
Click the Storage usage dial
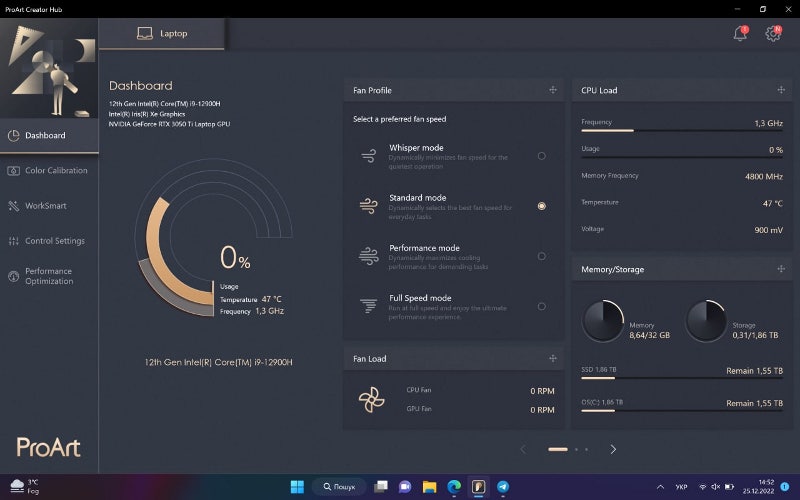tap(706, 320)
